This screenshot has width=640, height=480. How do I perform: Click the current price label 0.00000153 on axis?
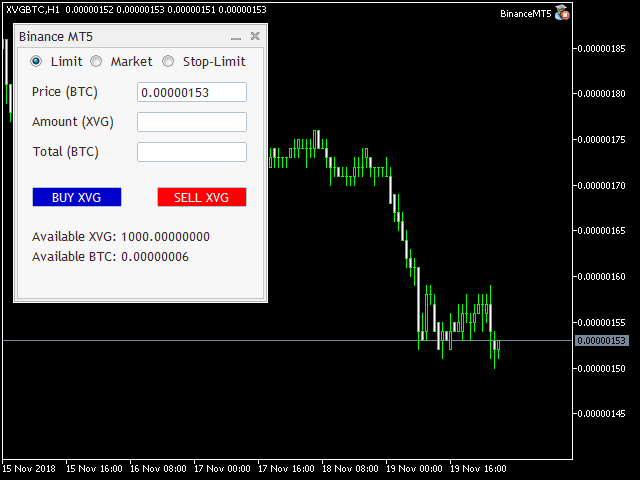(x=602, y=340)
